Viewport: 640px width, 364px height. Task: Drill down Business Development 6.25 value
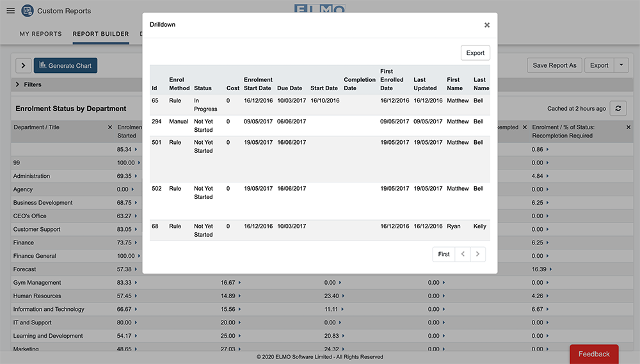point(547,202)
